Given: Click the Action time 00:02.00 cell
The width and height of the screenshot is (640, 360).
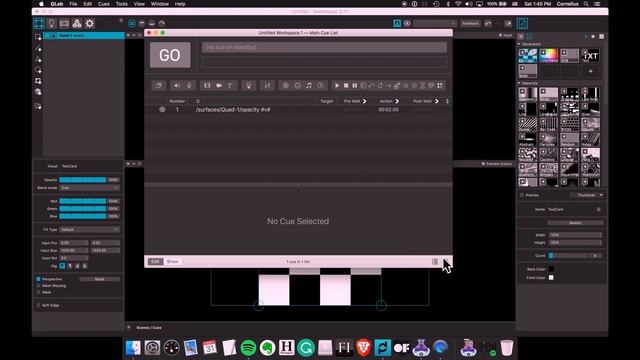Looking at the screenshot, I should (x=388, y=109).
